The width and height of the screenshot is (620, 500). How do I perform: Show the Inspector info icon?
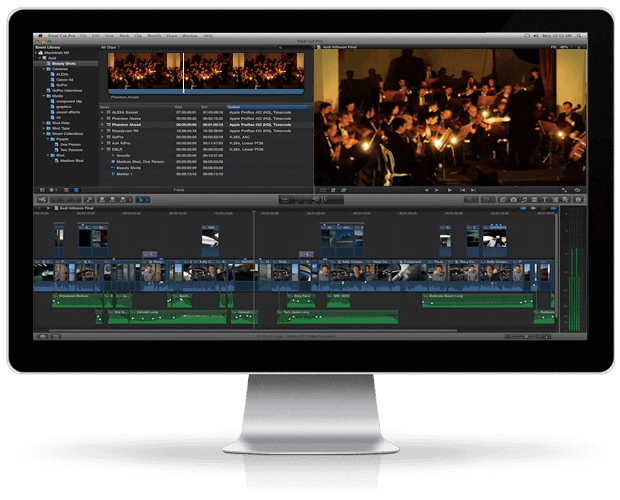coord(578,200)
